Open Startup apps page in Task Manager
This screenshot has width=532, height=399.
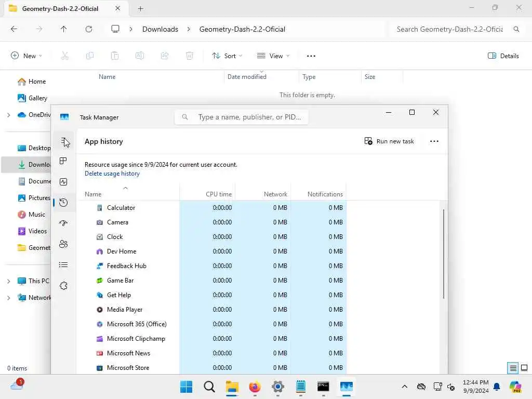pos(63,223)
